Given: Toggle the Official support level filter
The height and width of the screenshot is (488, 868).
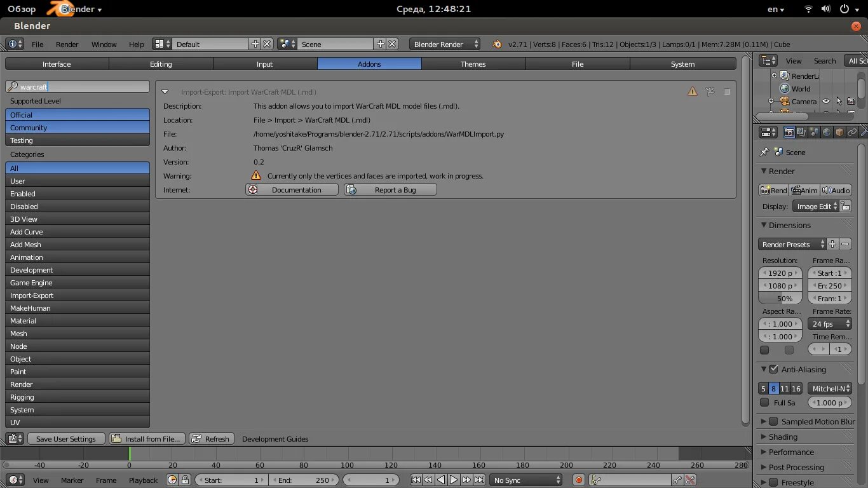Looking at the screenshot, I should coord(78,114).
